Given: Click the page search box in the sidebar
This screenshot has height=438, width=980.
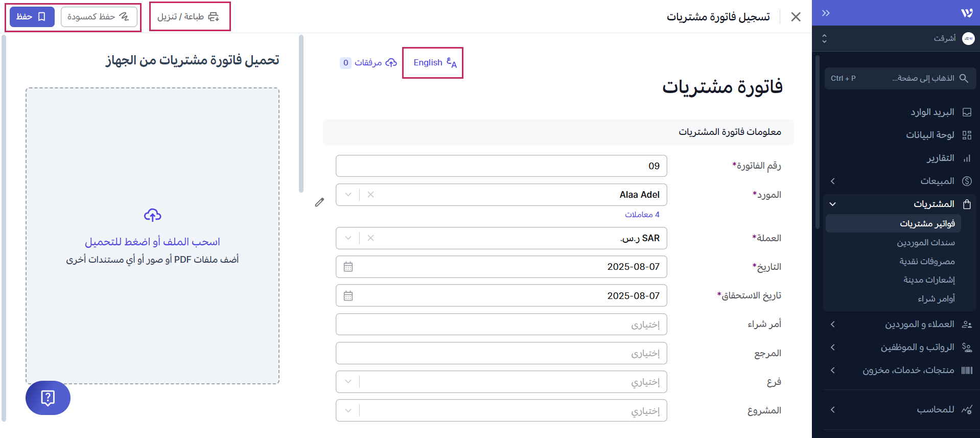Looking at the screenshot, I should coord(900,78).
